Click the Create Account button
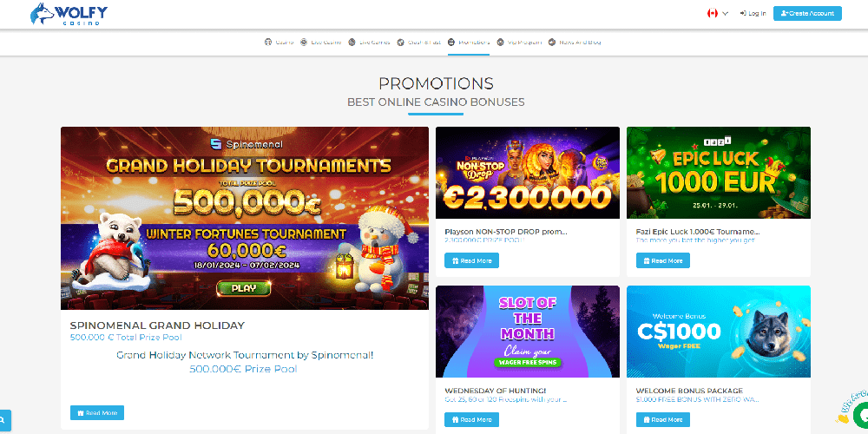 pyautogui.click(x=807, y=13)
